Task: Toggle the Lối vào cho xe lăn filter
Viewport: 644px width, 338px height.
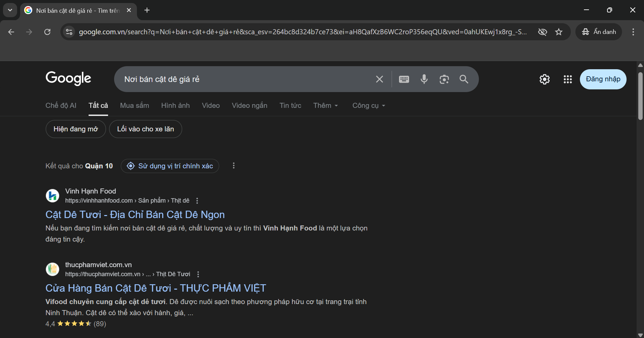Action: click(146, 129)
